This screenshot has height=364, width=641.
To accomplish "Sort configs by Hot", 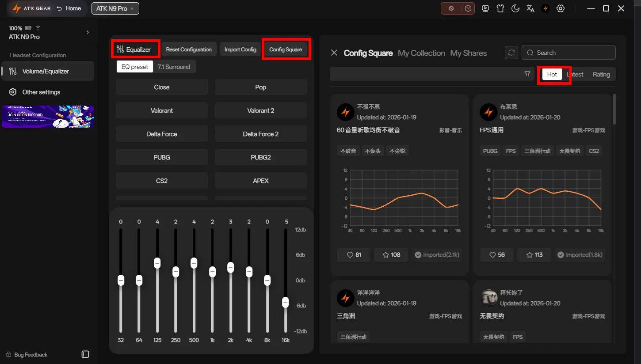I will click(552, 74).
